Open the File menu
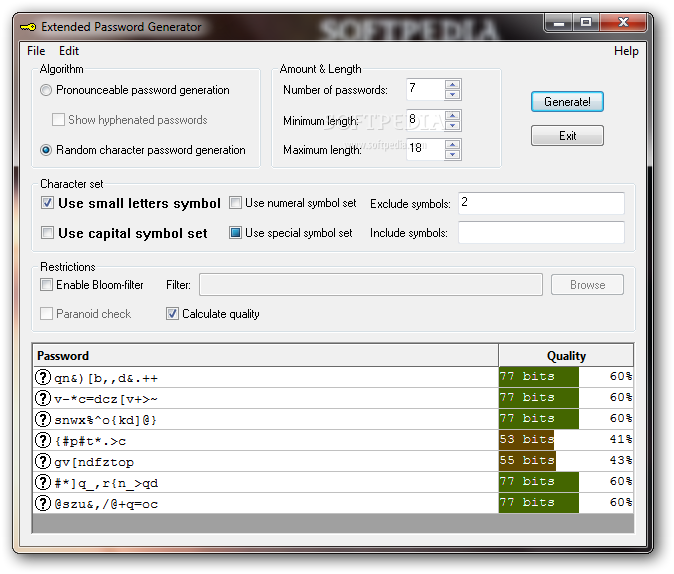The height and width of the screenshot is (574, 674). click(36, 51)
